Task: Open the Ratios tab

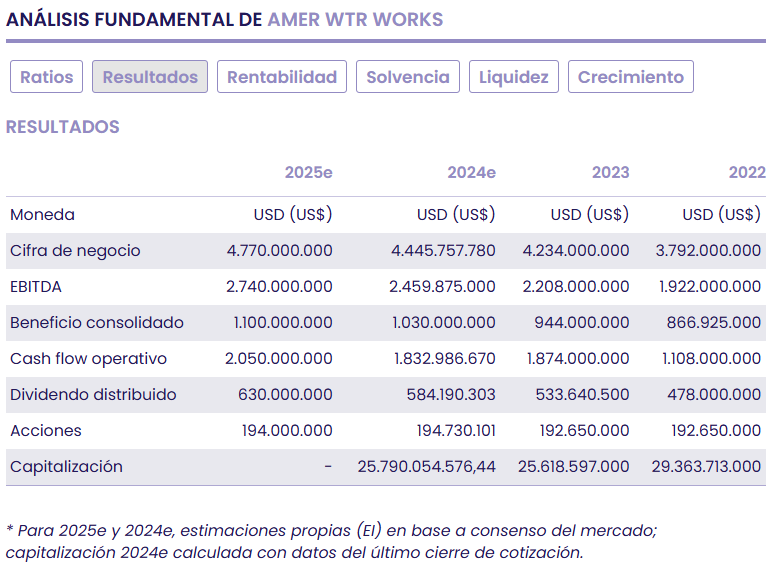Action: pos(46,77)
